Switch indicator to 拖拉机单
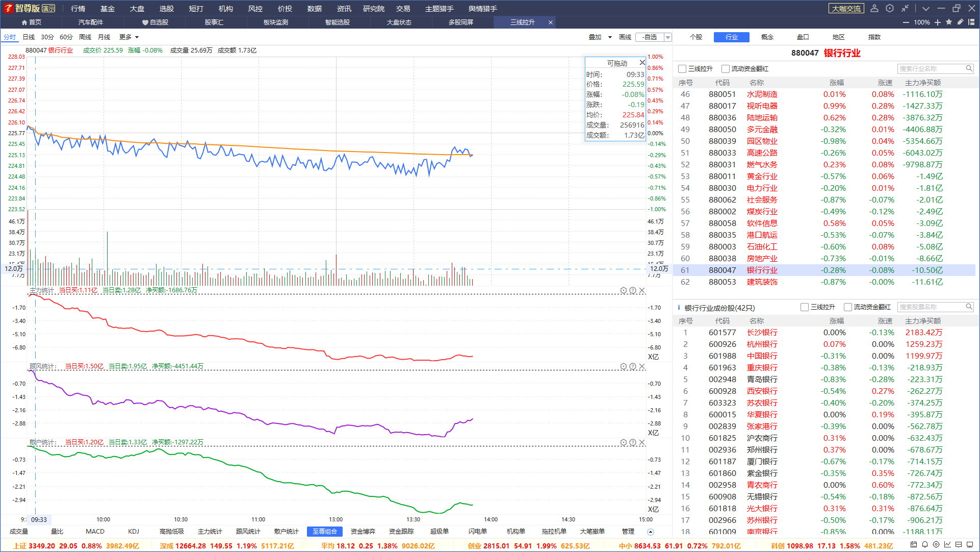The height and width of the screenshot is (552, 980). coord(554,532)
